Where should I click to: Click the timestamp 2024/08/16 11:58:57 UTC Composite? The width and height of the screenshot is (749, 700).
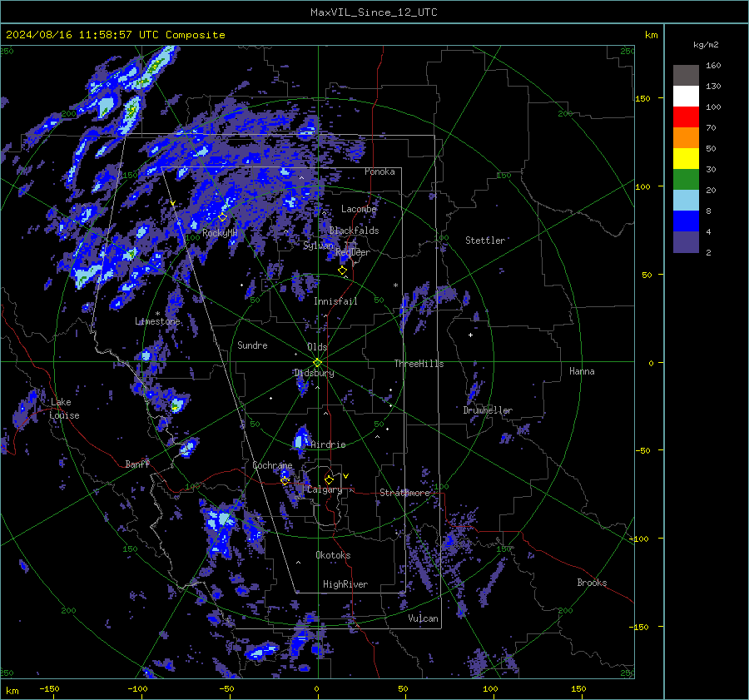[115, 35]
